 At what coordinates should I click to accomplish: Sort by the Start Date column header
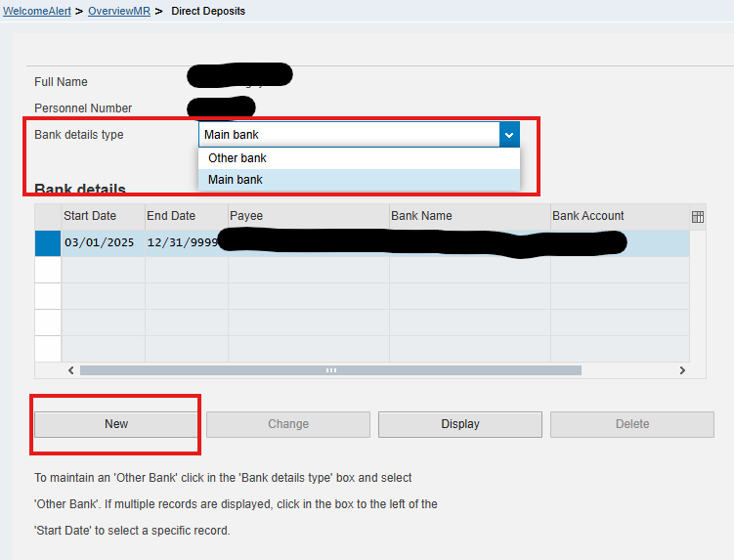103,216
